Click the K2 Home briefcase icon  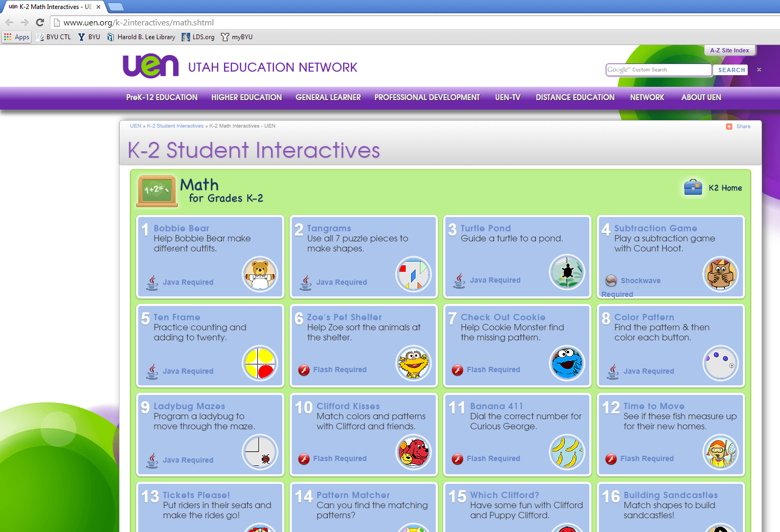pyautogui.click(x=693, y=187)
